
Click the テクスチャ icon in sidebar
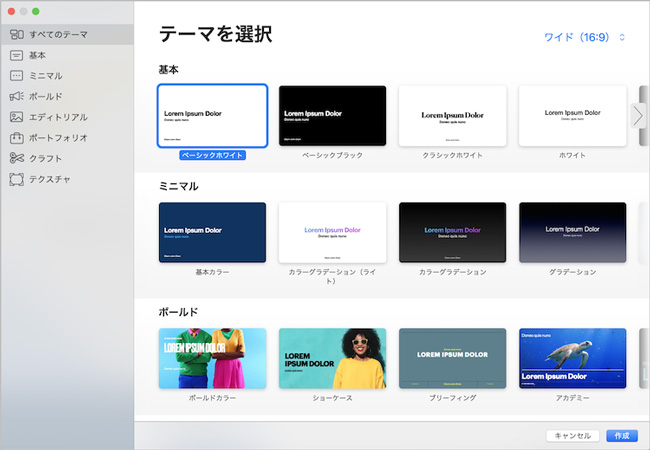[x=17, y=179]
